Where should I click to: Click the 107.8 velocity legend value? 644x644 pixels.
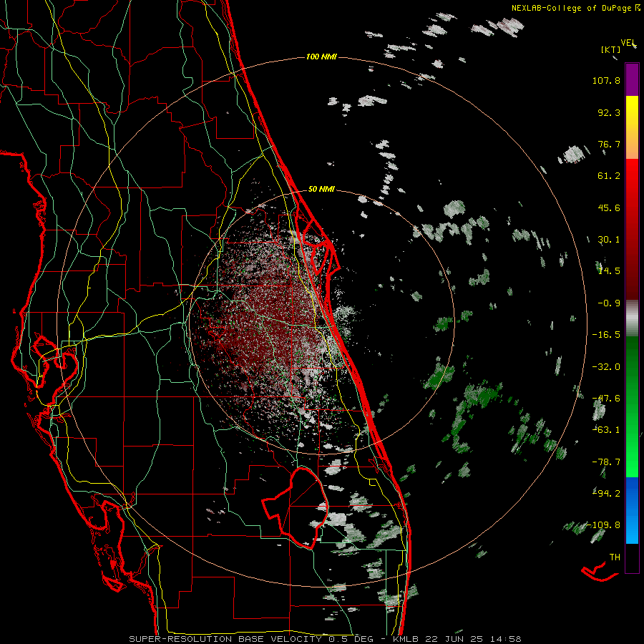(x=606, y=80)
